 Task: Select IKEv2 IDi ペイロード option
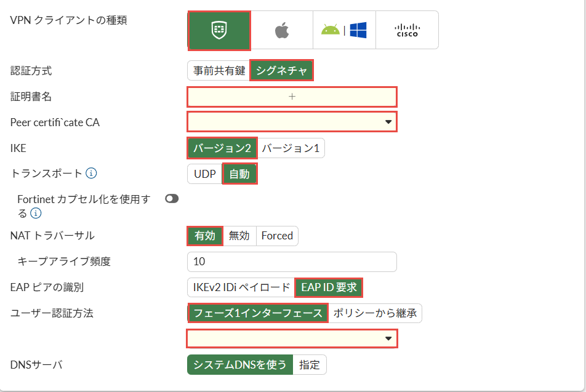click(241, 287)
